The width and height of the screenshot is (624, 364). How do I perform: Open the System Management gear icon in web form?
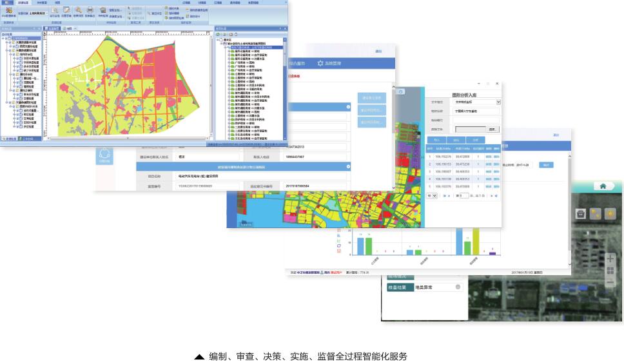click(x=320, y=63)
